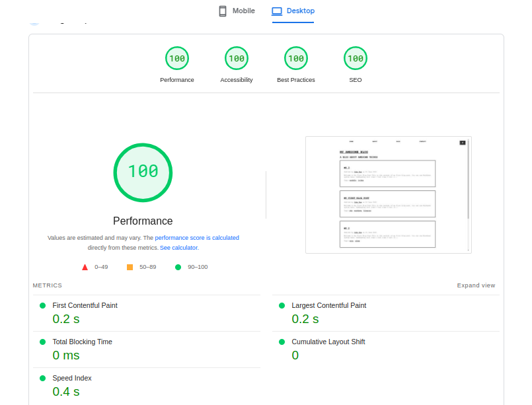
Task: Click the 0.4 s Speed Index value
Action: [66, 391]
